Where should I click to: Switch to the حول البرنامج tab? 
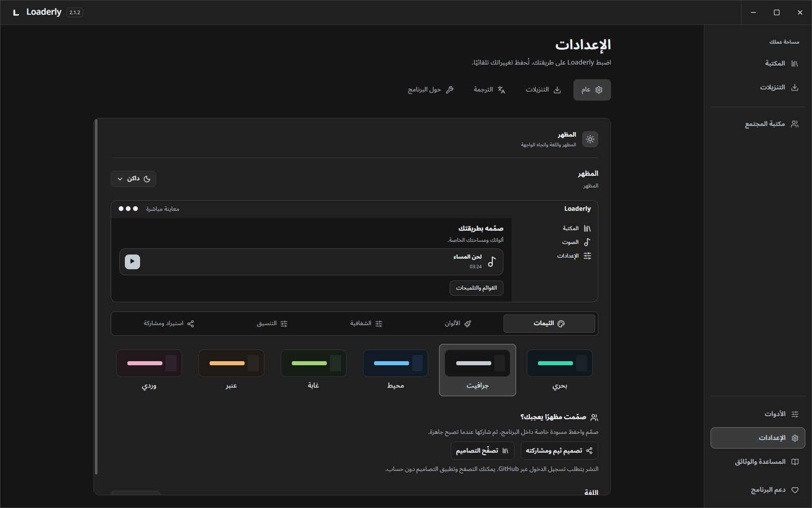(x=430, y=90)
